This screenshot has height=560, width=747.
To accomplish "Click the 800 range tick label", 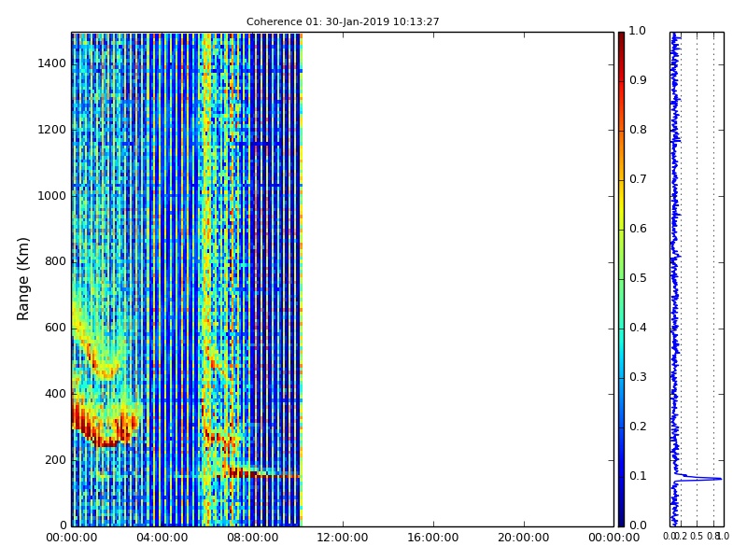I will point(55,261).
